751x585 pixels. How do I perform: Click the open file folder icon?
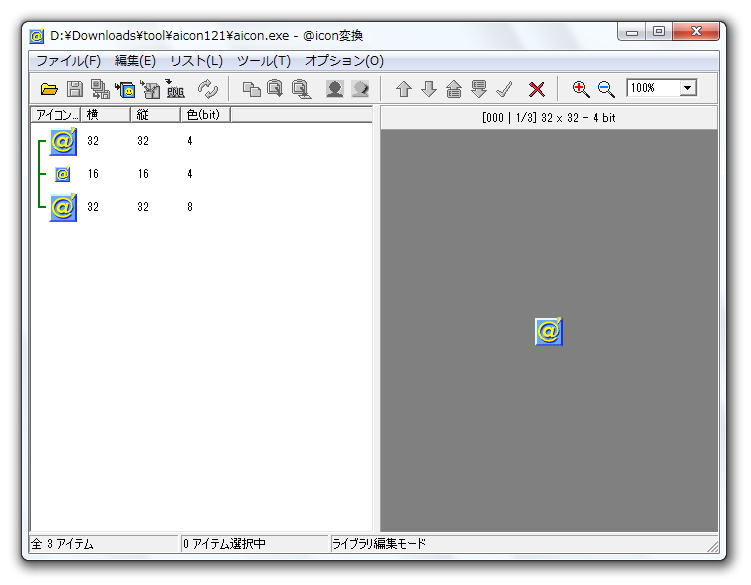coord(49,89)
